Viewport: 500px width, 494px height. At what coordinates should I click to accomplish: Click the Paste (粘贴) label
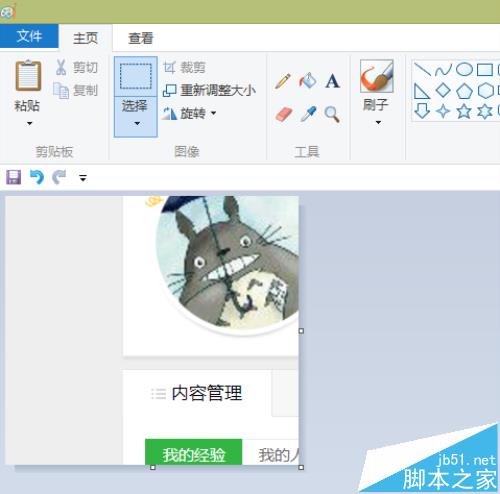click(27, 106)
